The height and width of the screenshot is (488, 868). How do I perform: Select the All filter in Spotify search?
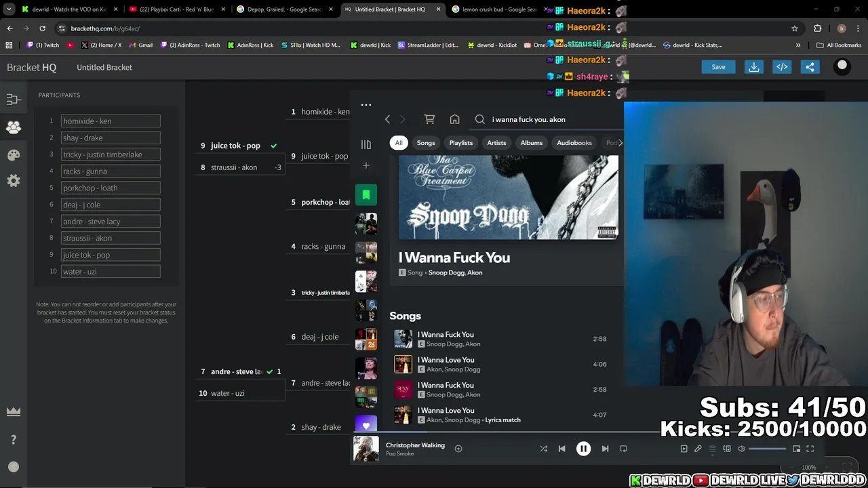(x=399, y=143)
